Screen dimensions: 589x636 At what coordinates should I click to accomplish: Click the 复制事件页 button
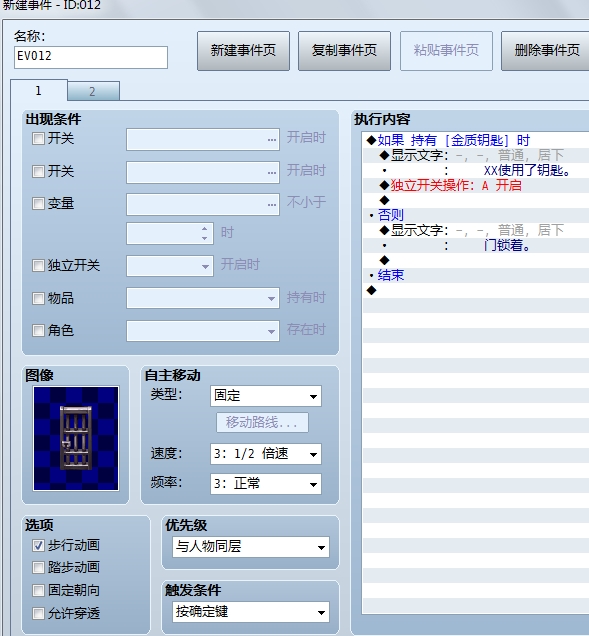click(x=344, y=51)
